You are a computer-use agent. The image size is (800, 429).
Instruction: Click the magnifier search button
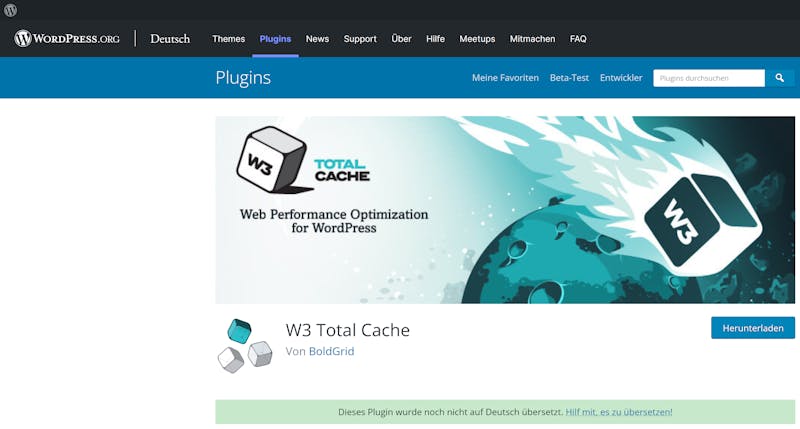(x=780, y=78)
